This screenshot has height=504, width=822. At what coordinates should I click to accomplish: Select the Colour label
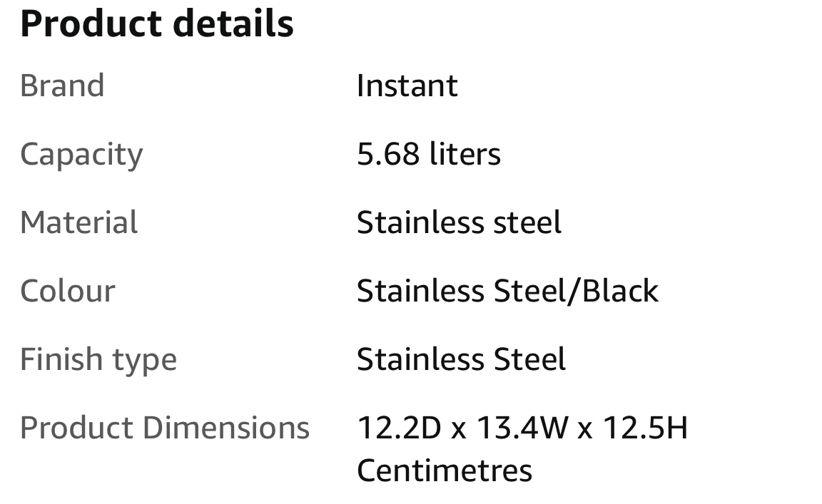[x=68, y=291]
